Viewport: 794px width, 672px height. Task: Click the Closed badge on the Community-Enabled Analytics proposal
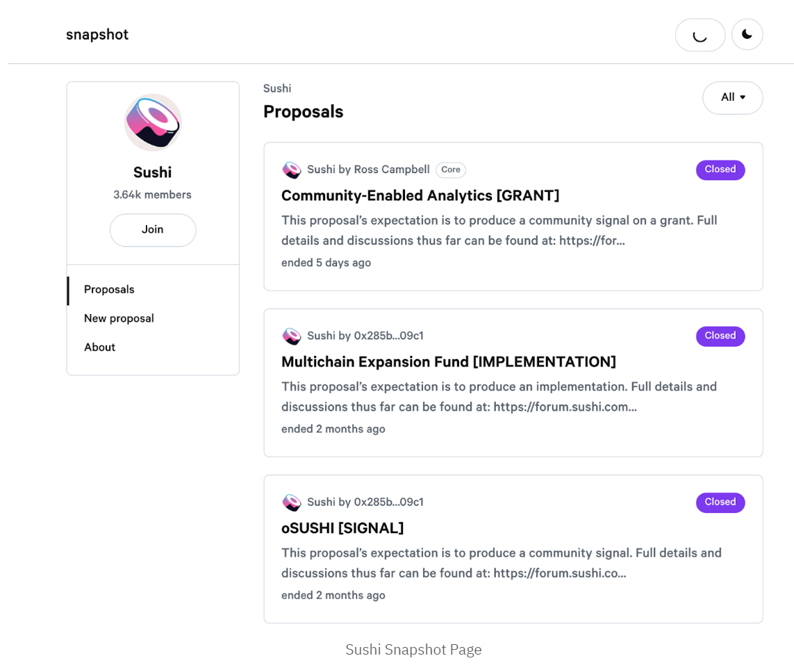(x=720, y=170)
